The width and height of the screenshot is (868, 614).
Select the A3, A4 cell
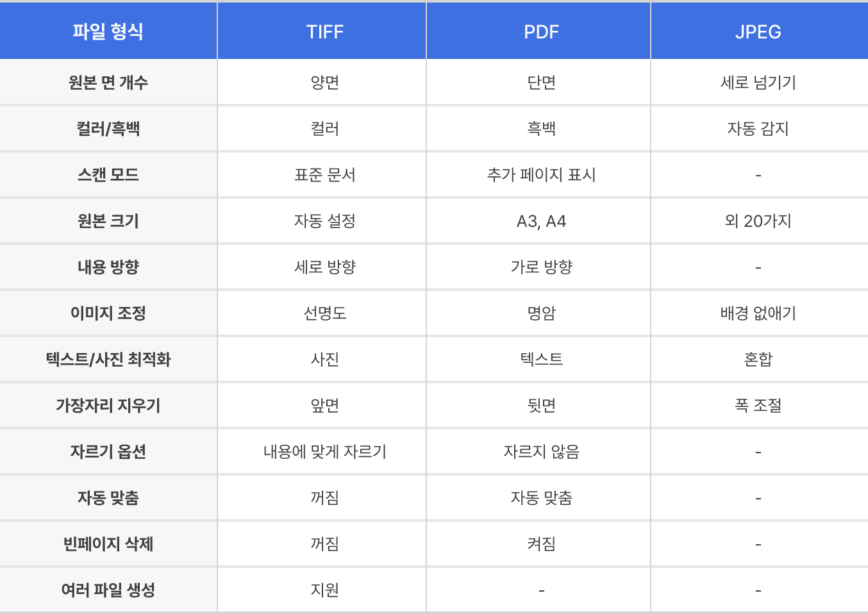(541, 221)
